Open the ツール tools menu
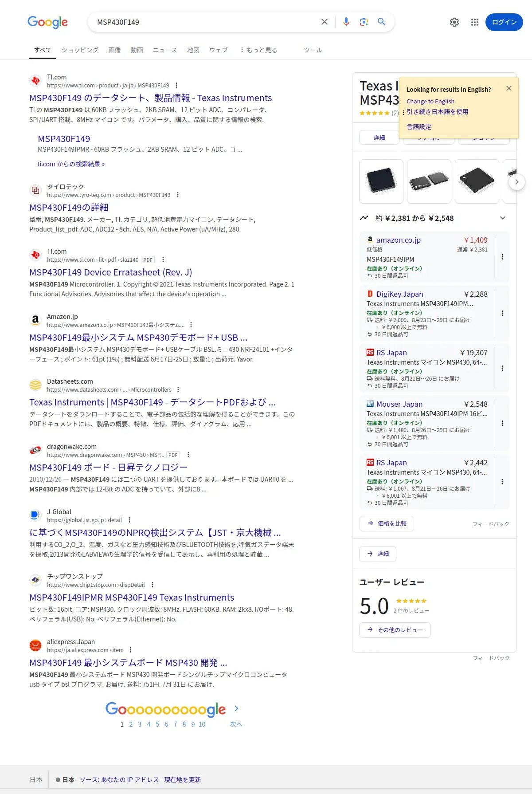The image size is (532, 794). pyautogui.click(x=313, y=50)
